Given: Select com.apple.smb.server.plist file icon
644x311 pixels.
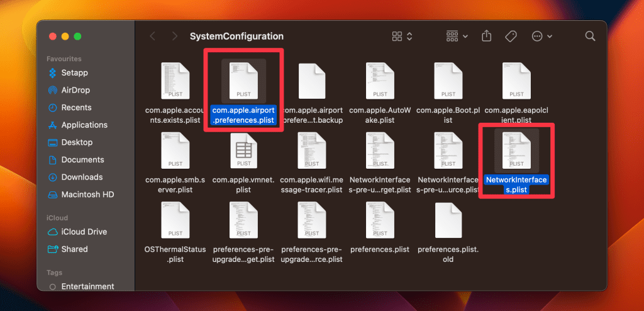Looking at the screenshot, I should point(175,150).
